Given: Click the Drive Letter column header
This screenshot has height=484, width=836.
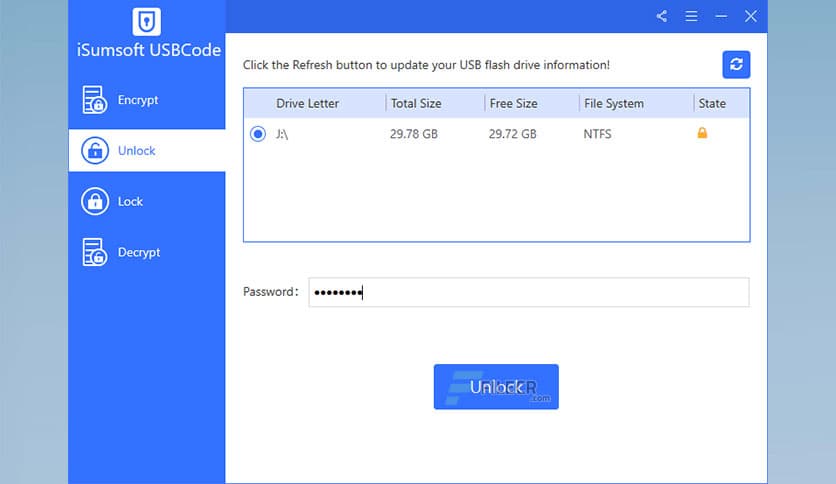Looking at the screenshot, I should (307, 103).
